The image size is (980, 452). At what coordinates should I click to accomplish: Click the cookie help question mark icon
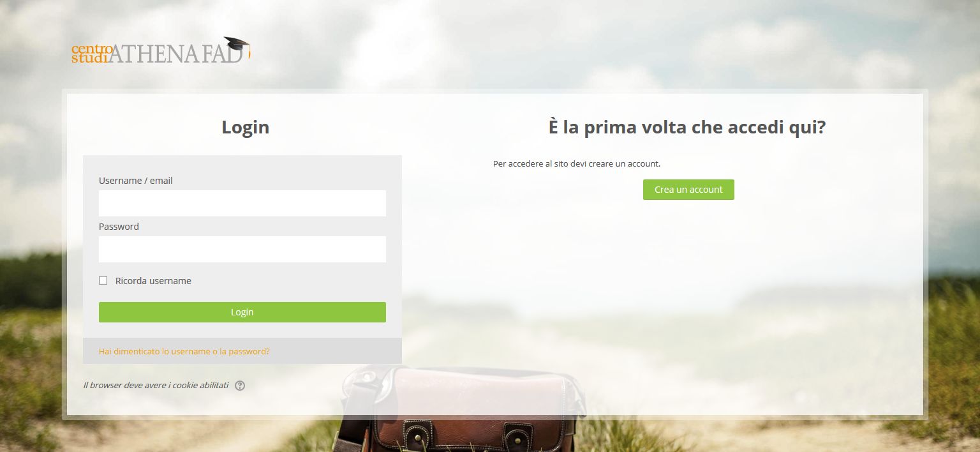point(240,386)
